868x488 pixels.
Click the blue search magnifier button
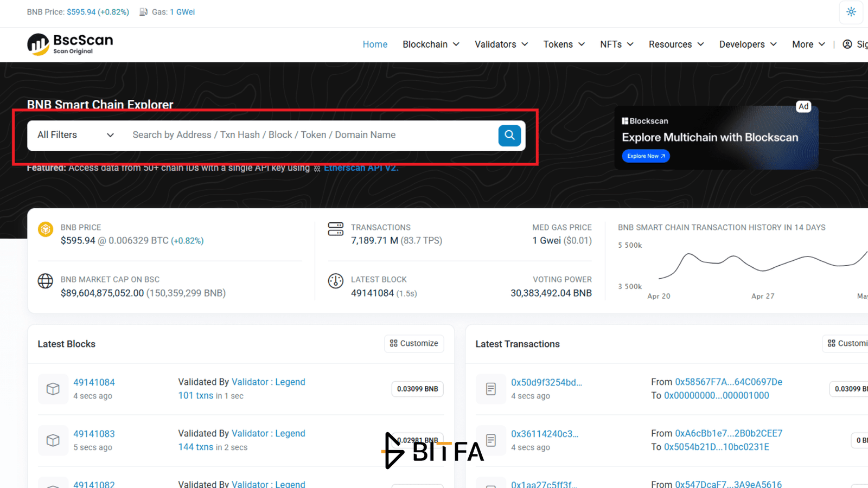click(509, 136)
